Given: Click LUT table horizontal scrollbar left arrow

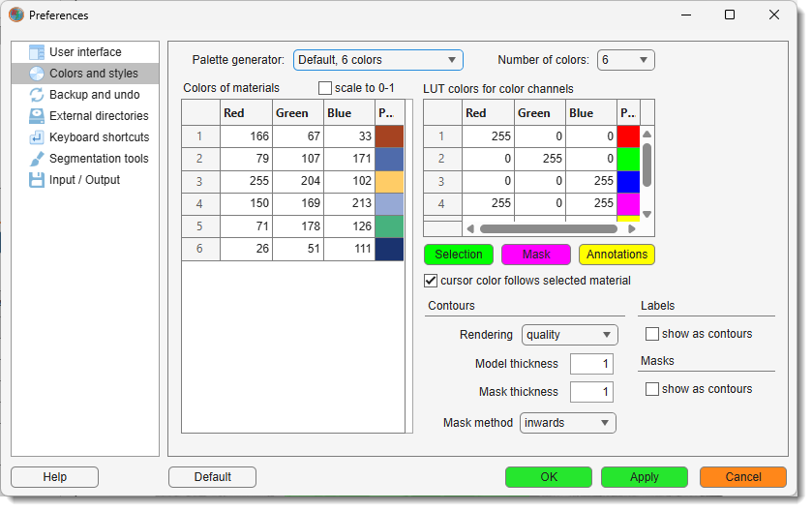Looking at the screenshot, I should pyautogui.click(x=470, y=228).
